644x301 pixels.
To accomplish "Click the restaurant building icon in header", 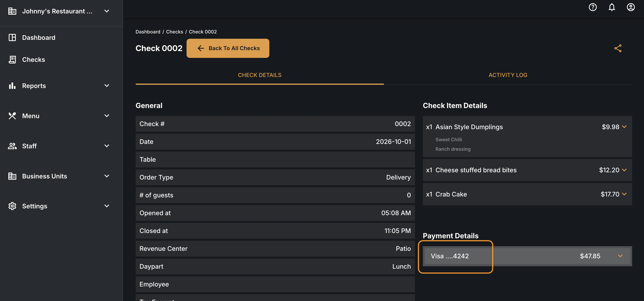I will pyautogui.click(x=12, y=11).
